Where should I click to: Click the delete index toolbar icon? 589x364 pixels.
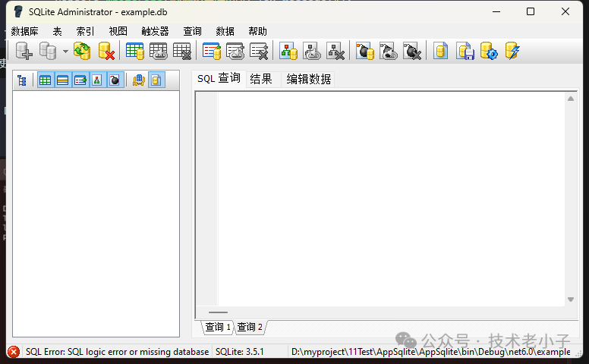[x=335, y=51]
